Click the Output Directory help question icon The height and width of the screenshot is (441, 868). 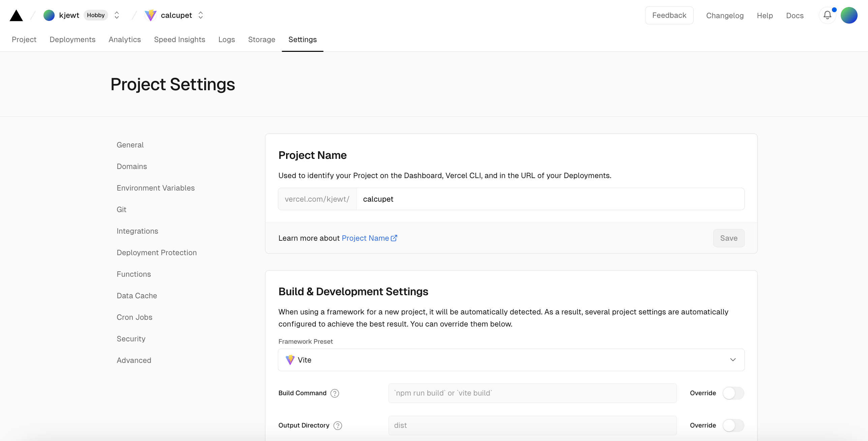pos(338,426)
